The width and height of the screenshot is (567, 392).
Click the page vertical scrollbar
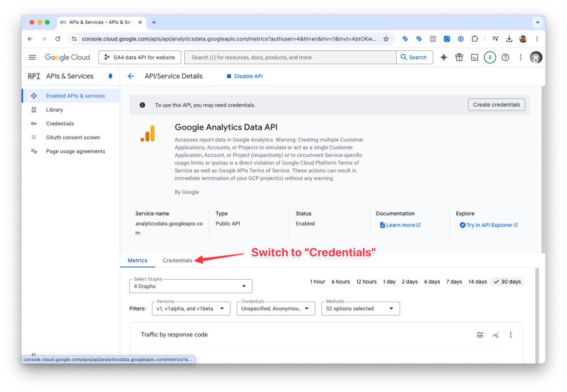(x=543, y=169)
